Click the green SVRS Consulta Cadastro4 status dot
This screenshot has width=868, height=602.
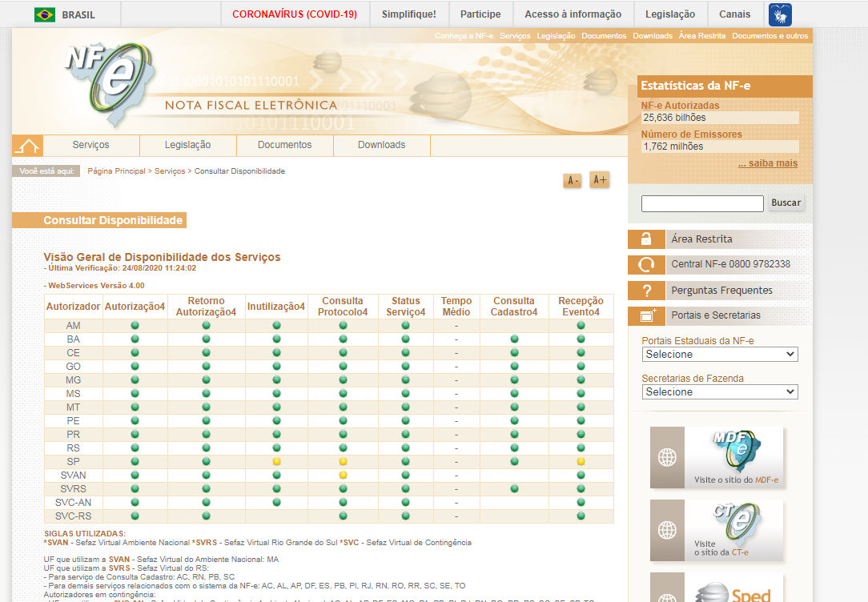coord(514,488)
